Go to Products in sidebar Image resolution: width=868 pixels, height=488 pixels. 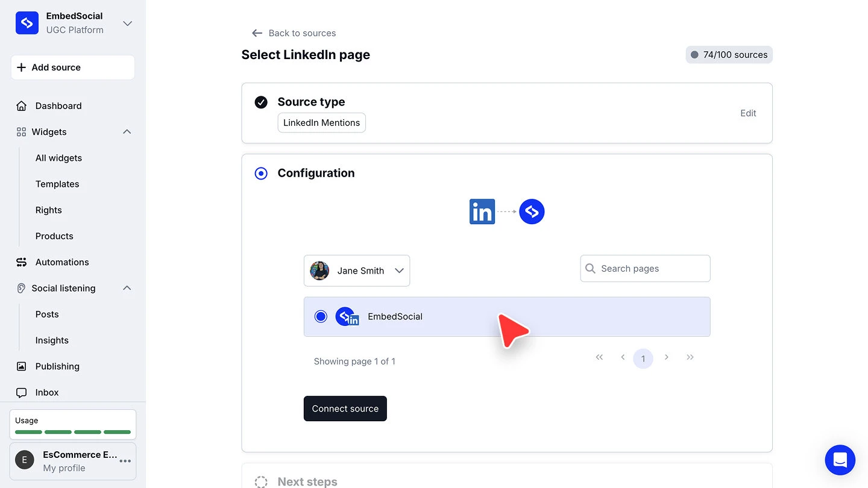[54, 236]
